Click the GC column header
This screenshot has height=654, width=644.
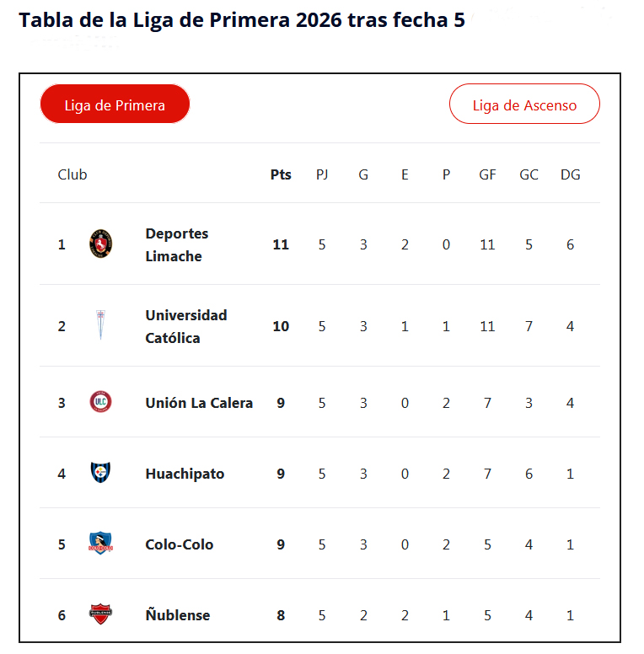(529, 174)
